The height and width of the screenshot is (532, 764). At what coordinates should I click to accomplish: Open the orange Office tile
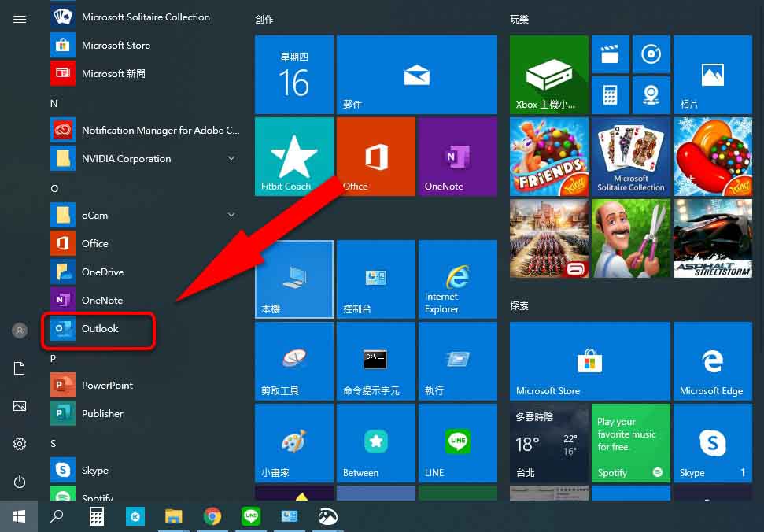pyautogui.click(x=375, y=157)
